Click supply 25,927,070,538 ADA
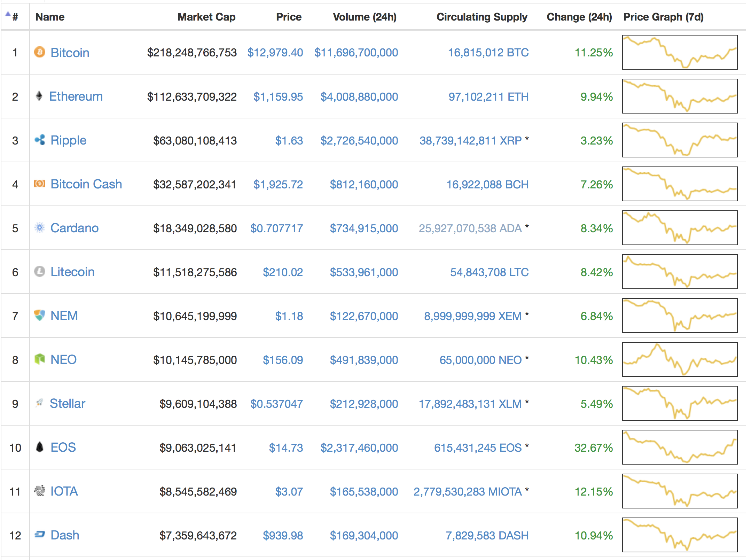Viewport: 752px width, 560px height. click(470, 228)
